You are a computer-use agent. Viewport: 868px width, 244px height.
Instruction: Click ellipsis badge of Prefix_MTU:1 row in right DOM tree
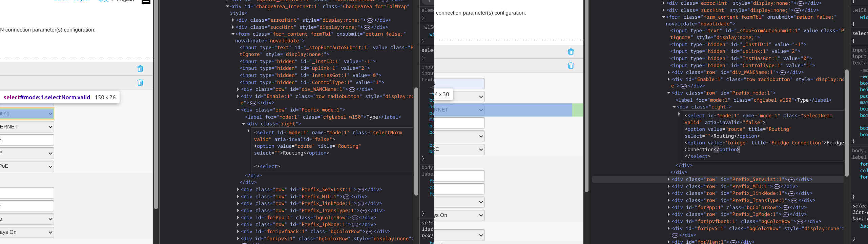tap(777, 187)
